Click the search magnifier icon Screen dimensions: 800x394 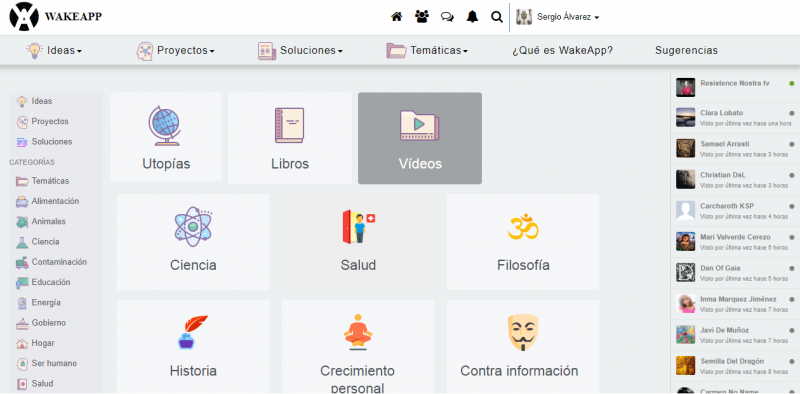pyautogui.click(x=496, y=17)
